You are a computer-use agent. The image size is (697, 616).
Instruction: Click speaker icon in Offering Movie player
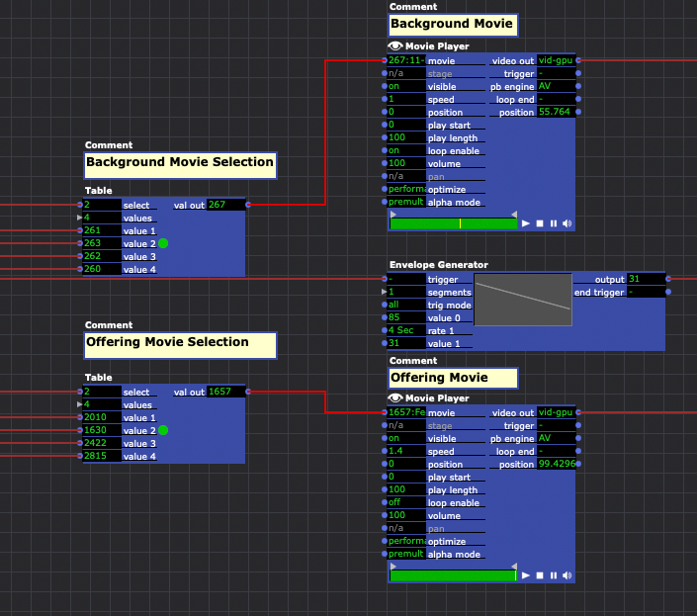tap(567, 575)
